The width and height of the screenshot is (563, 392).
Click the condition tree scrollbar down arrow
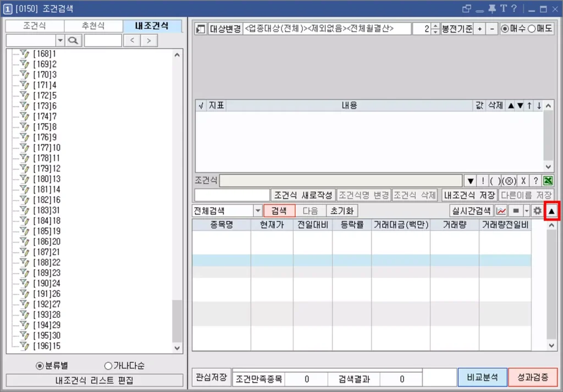[177, 348]
